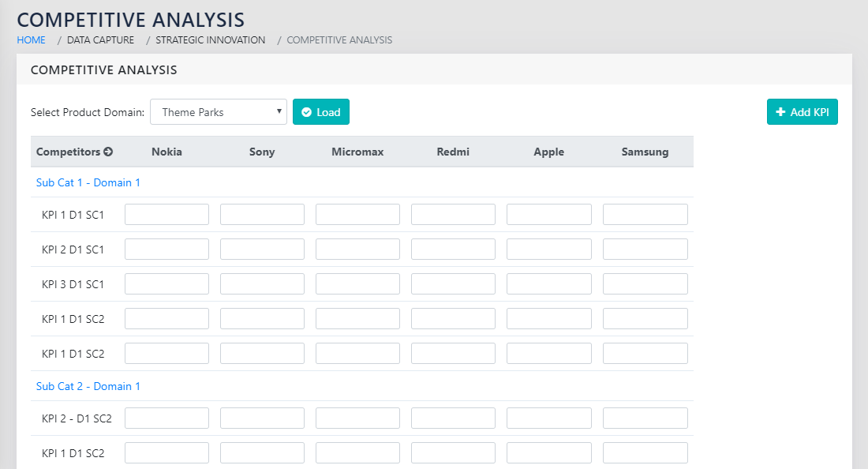Click Nokia field for KPI 2 - D1 SC2
Viewport: 868px width, 469px height.
pyautogui.click(x=166, y=418)
